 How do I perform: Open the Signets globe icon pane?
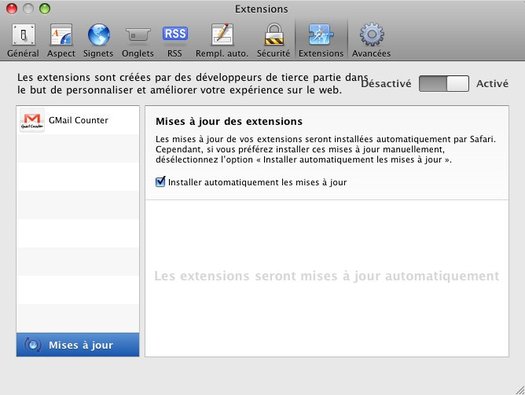(98, 41)
